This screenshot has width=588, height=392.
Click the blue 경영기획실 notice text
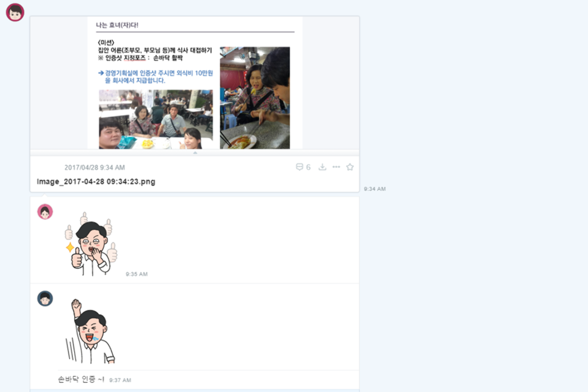[156, 77]
